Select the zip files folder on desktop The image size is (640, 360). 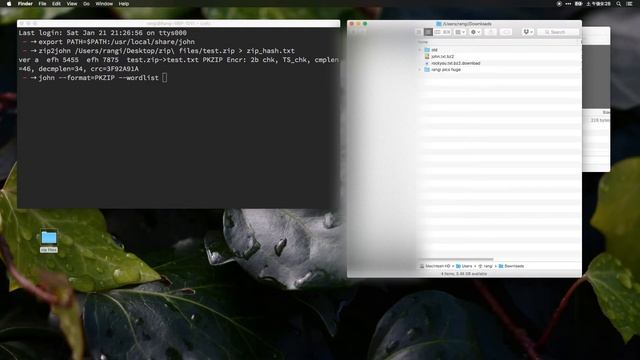coord(49,241)
